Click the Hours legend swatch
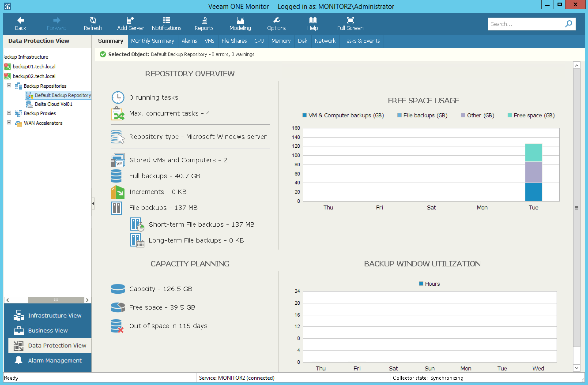 coord(421,284)
